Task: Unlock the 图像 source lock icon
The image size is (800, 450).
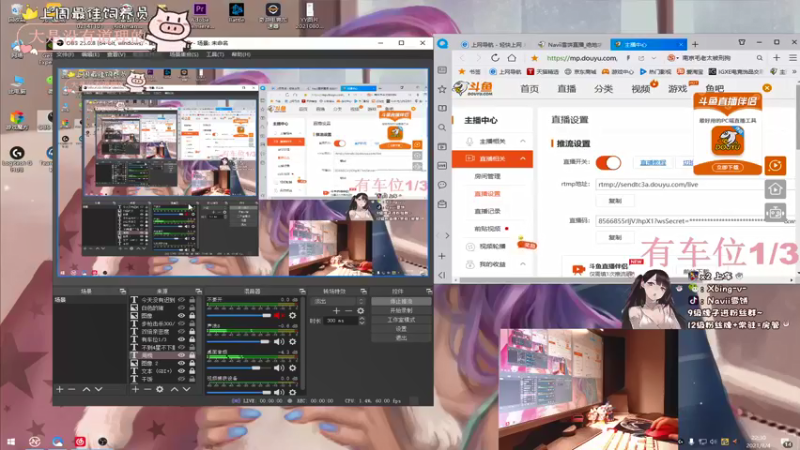Action: [192, 316]
